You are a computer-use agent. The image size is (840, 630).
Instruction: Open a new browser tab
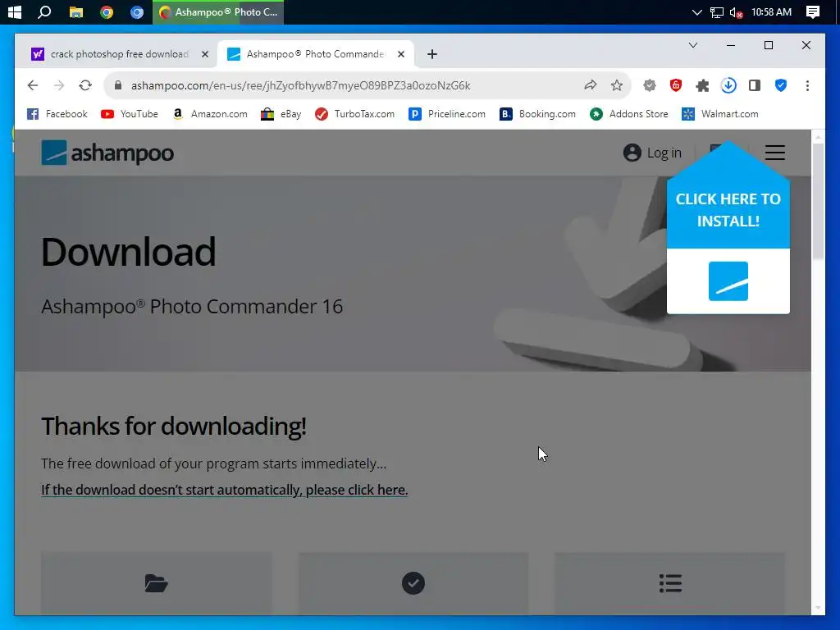[x=432, y=54]
